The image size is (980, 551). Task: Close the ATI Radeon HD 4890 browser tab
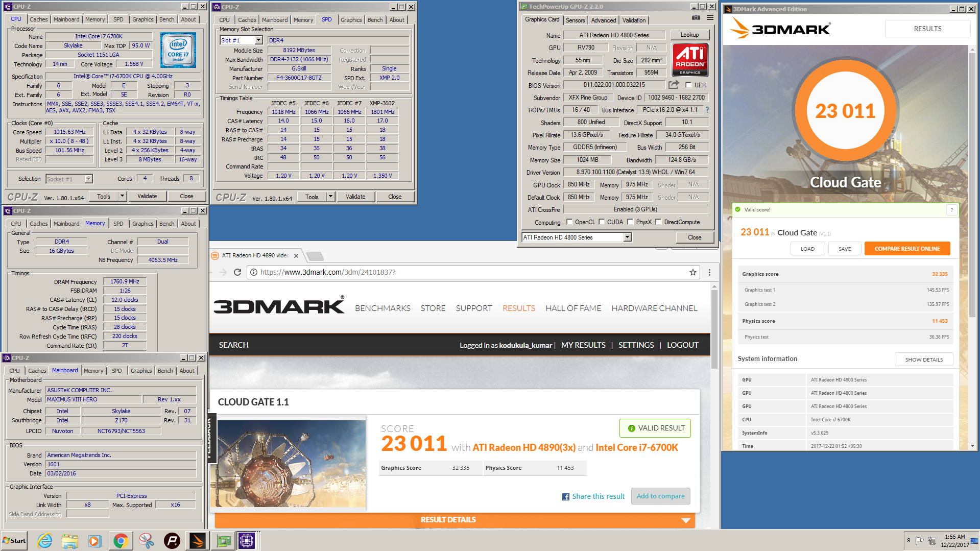pyautogui.click(x=296, y=256)
